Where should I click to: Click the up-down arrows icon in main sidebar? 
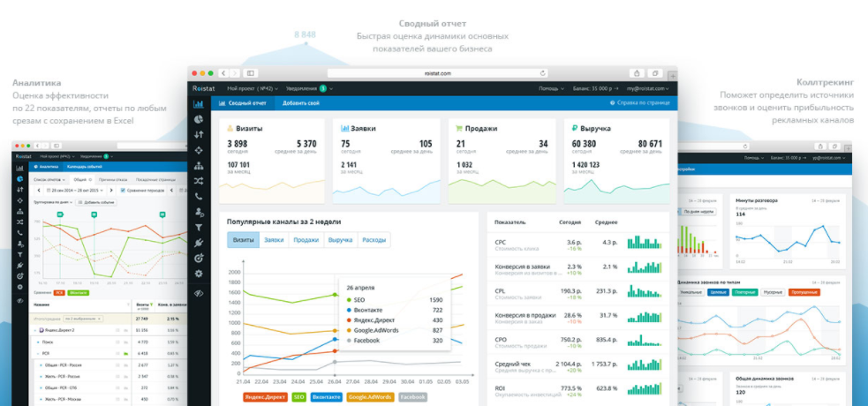pyautogui.click(x=198, y=134)
